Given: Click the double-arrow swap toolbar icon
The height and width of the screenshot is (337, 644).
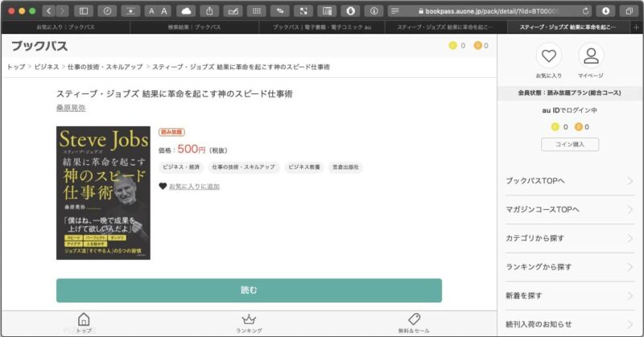Looking at the screenshot, I should 280,11.
